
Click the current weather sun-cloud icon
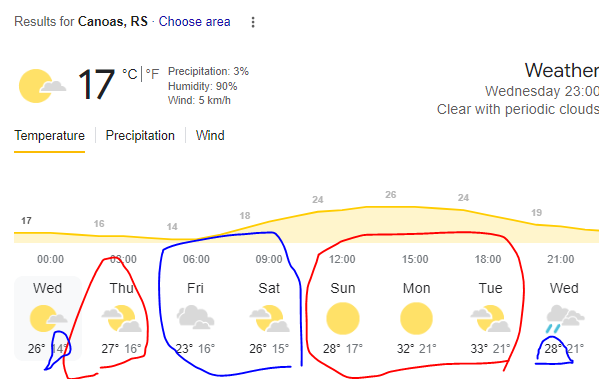tap(42, 86)
